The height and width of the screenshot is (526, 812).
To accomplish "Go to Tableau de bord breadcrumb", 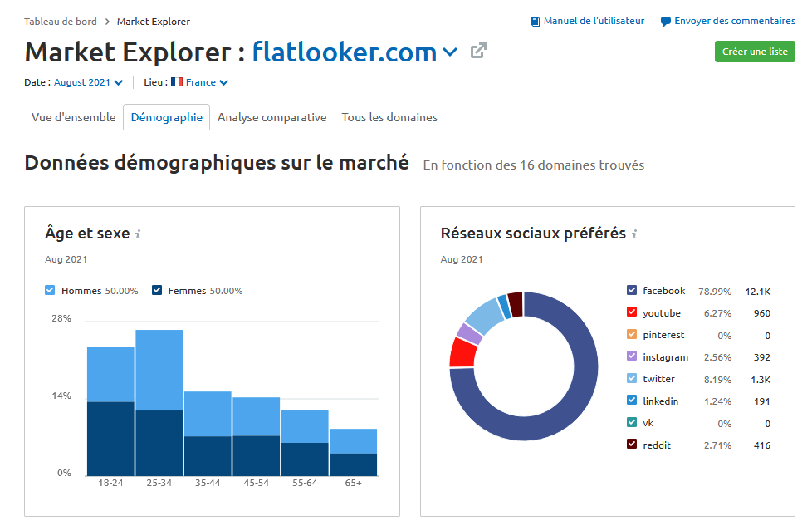I will coord(61,22).
